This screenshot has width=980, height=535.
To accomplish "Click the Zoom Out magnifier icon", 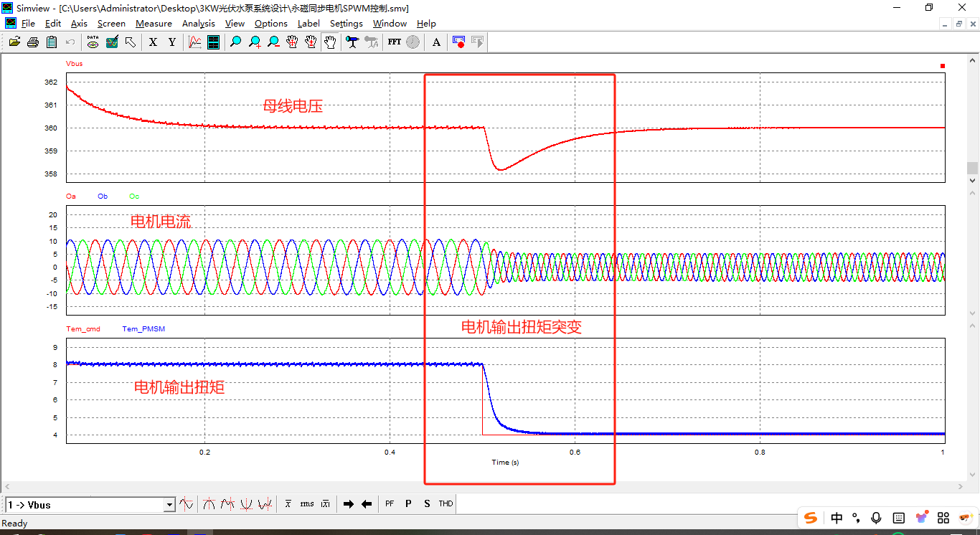I will click(x=273, y=42).
